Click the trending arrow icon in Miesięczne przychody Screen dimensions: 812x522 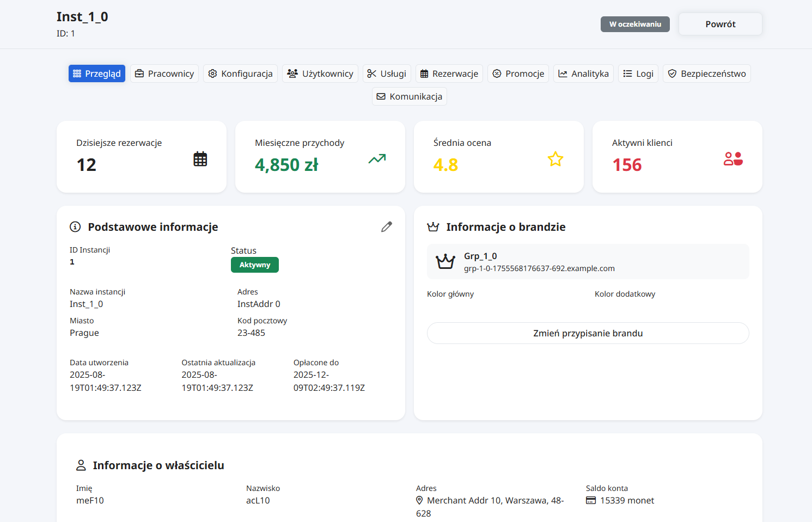point(377,159)
